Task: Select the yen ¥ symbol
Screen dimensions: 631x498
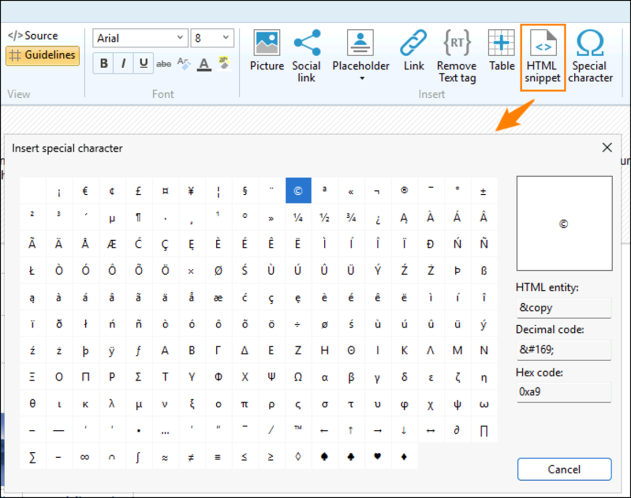Action: (192, 191)
